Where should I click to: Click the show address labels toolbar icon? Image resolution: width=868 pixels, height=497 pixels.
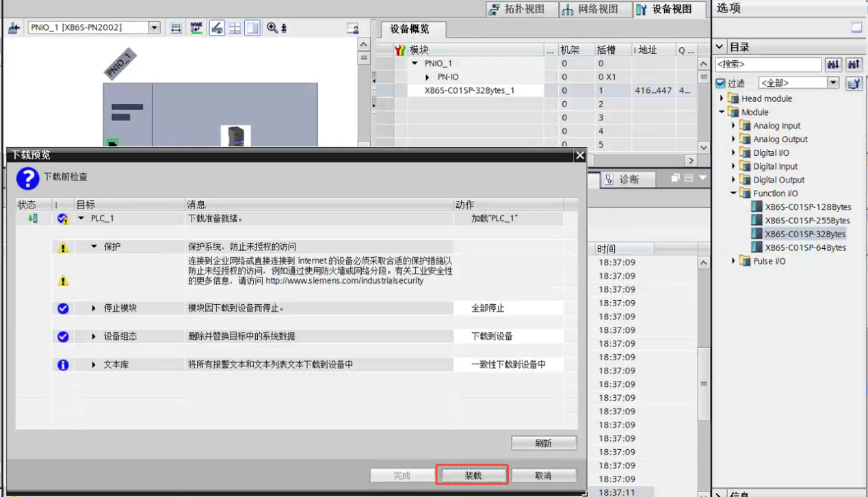pyautogui.click(x=176, y=28)
